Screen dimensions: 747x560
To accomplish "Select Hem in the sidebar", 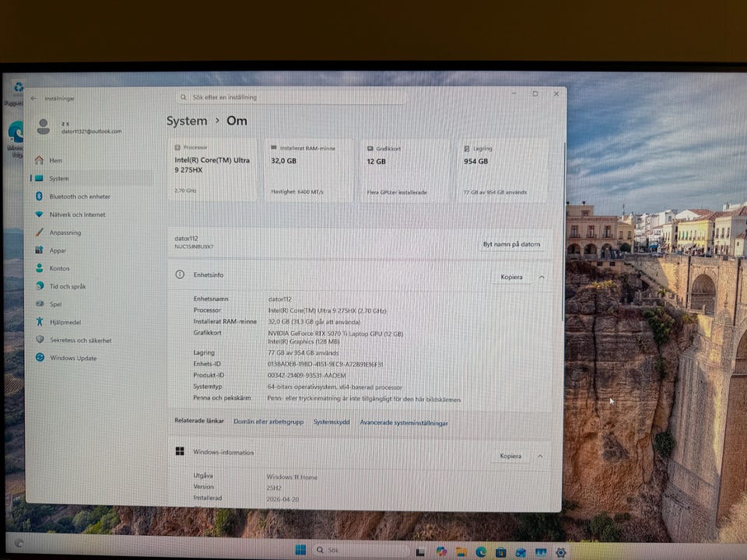I will (x=56, y=161).
